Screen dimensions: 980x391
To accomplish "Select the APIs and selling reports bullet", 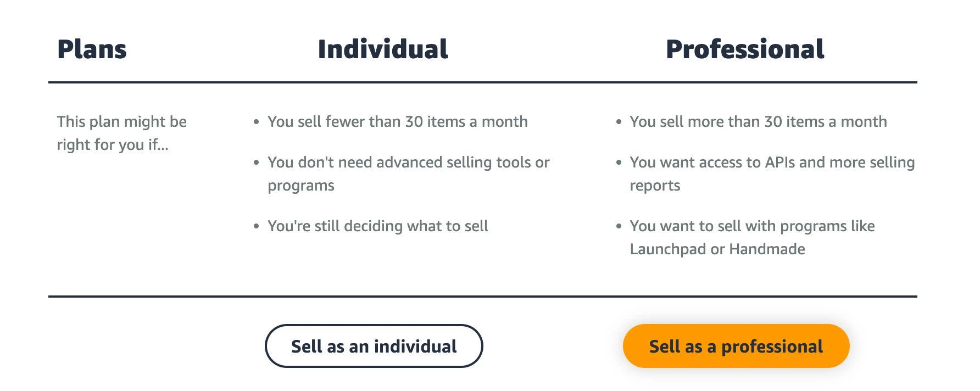I will [x=772, y=174].
